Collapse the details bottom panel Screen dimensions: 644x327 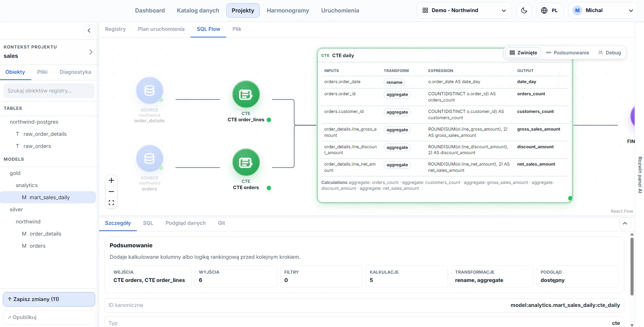point(625,223)
